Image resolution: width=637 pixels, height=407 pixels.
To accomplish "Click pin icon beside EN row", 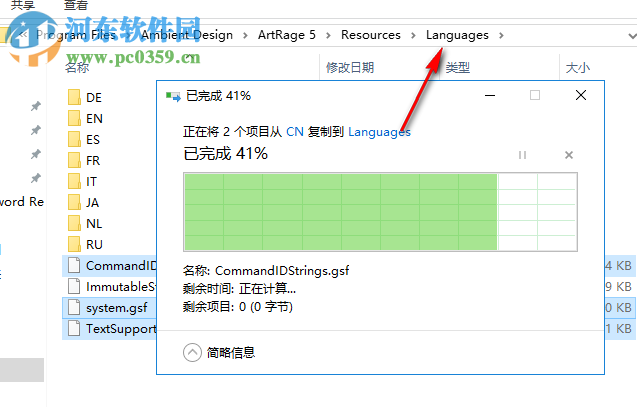I will click(36, 130).
